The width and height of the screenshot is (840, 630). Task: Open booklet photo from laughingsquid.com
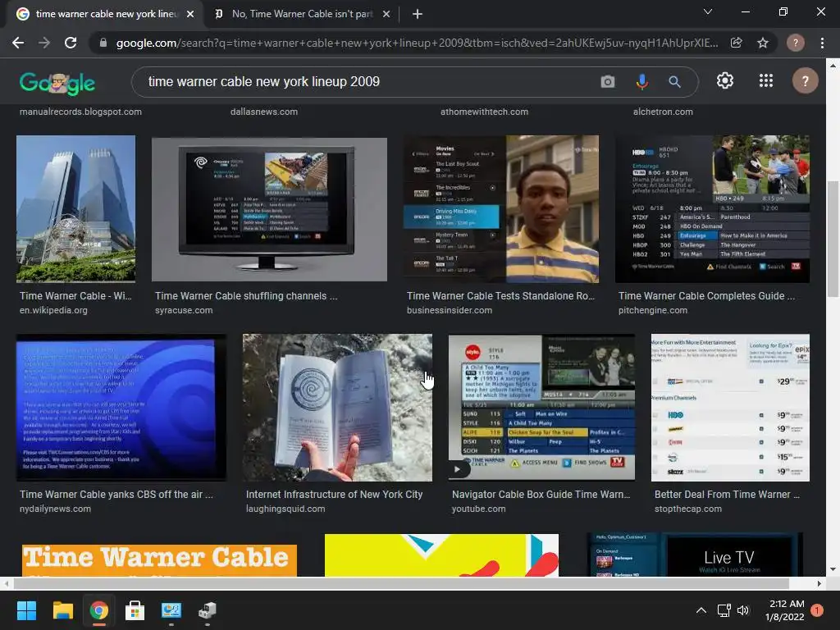pyautogui.click(x=337, y=408)
